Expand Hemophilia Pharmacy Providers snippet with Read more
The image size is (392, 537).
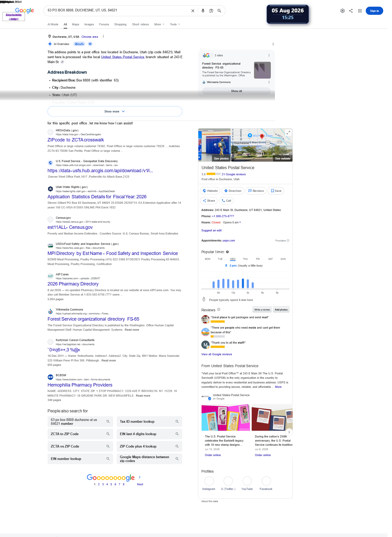point(143,396)
